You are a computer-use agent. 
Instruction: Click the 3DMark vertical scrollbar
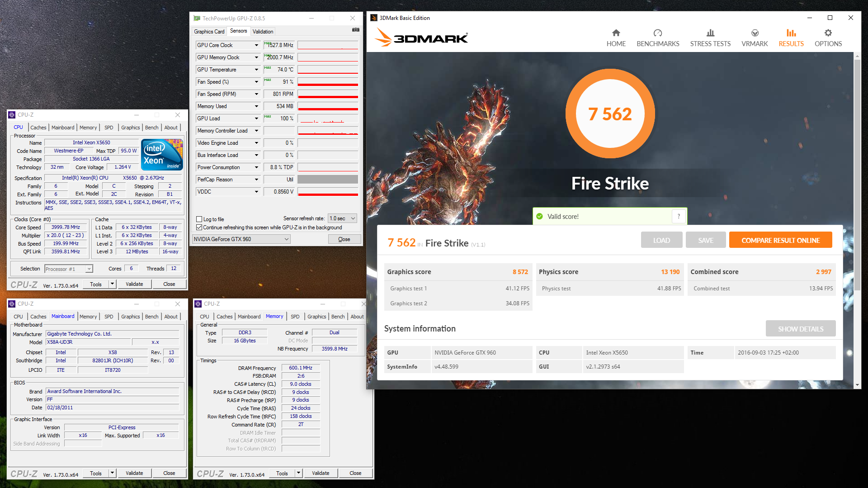pos(857,175)
